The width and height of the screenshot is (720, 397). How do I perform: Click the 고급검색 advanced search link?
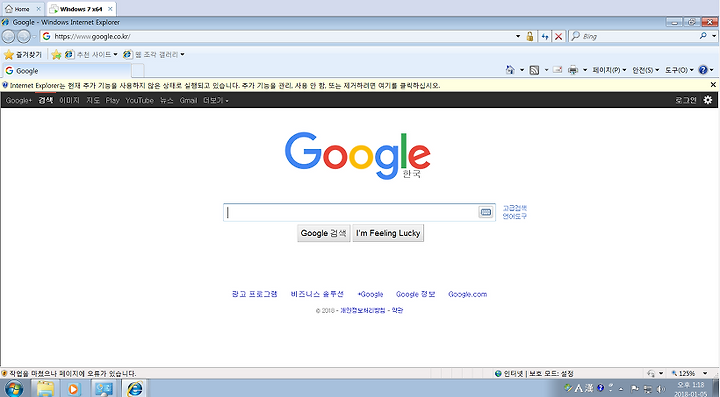(x=515, y=208)
